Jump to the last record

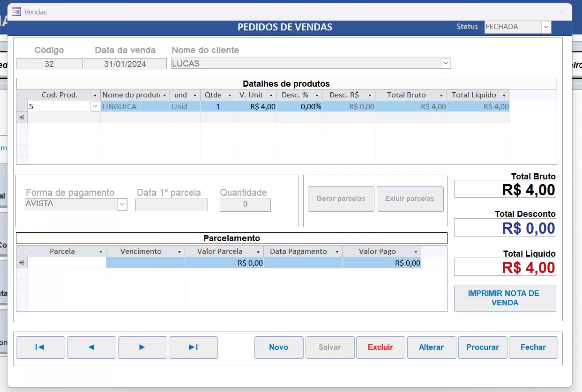coord(193,348)
